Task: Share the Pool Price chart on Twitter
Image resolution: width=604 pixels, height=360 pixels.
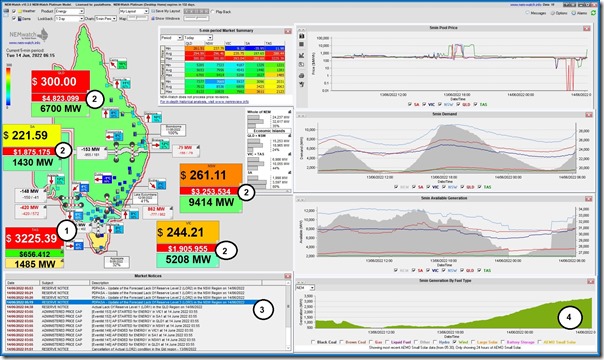Action: 302,84
